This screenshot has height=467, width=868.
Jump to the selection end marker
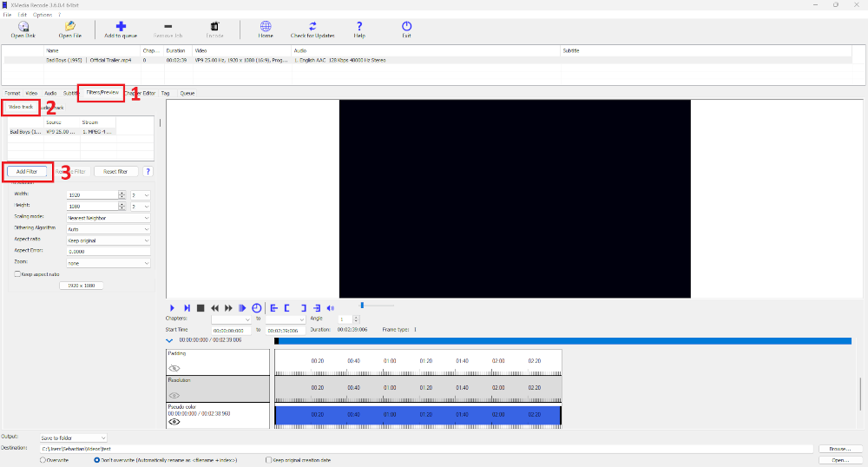tap(317, 308)
